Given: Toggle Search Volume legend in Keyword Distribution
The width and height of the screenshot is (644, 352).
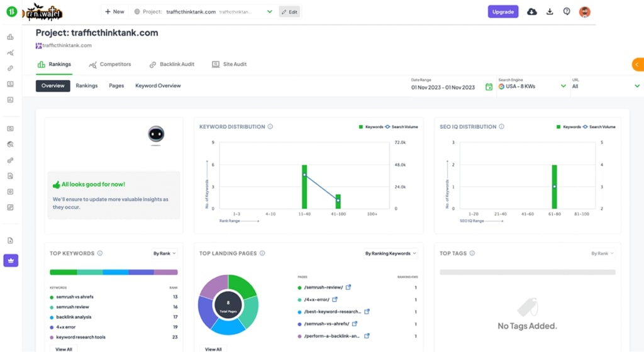Looking at the screenshot, I should pos(401,127).
